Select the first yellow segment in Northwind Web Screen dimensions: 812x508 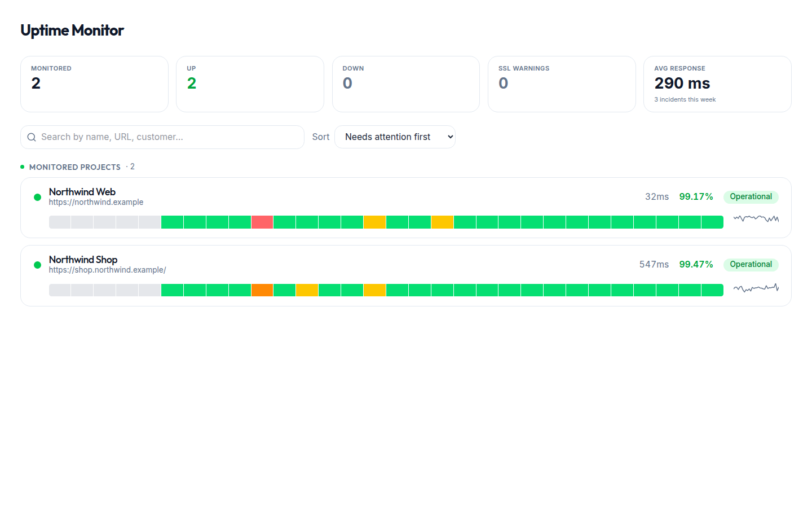(x=374, y=222)
